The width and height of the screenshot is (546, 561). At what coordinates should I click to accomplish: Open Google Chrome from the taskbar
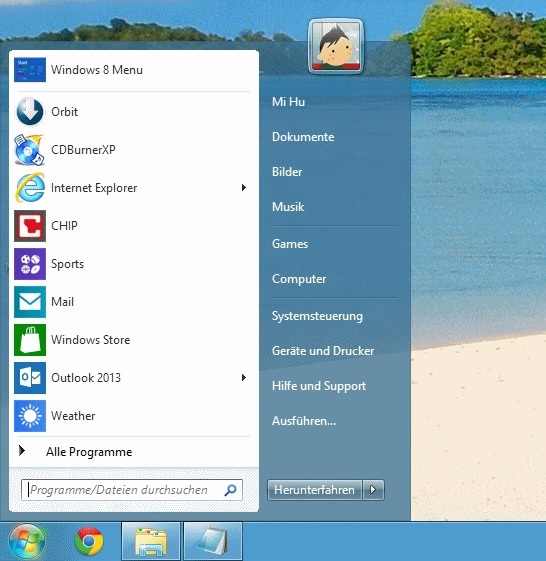click(x=89, y=541)
